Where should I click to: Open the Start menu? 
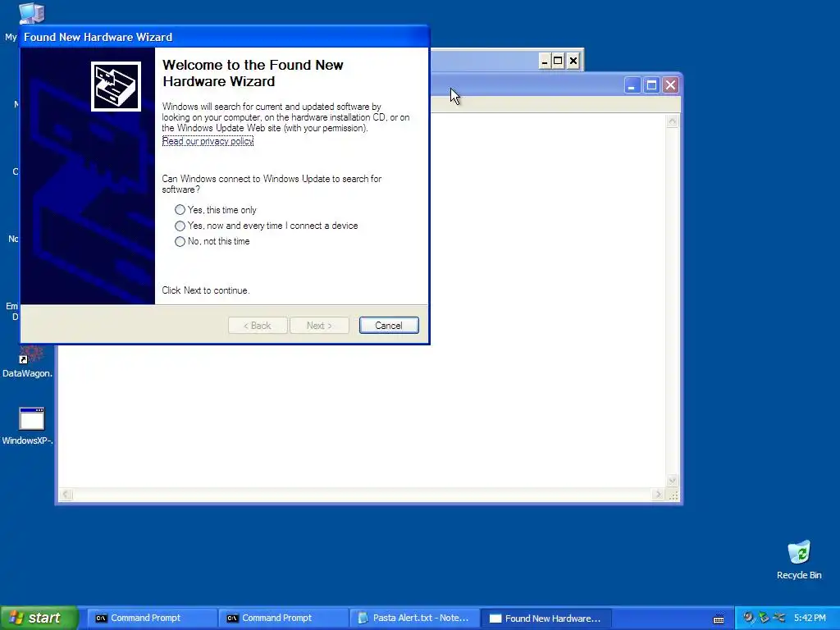[39, 618]
